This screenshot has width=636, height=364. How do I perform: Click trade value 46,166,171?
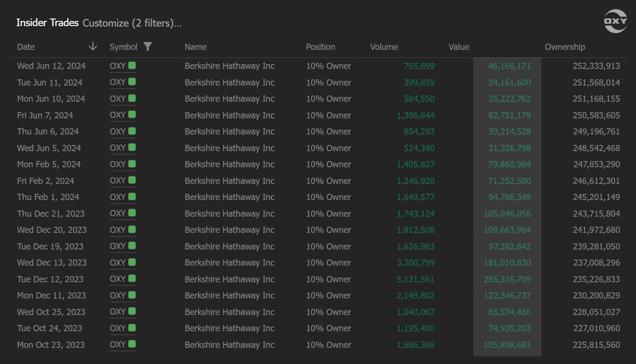point(509,66)
